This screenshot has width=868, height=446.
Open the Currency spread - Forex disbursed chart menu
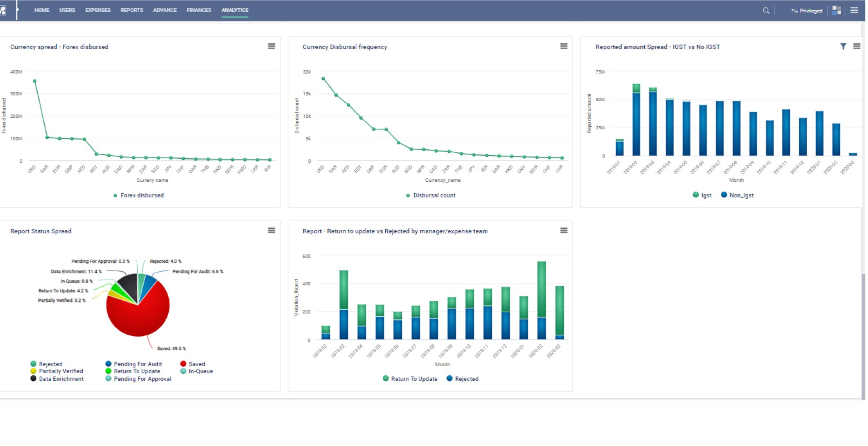pos(271,46)
